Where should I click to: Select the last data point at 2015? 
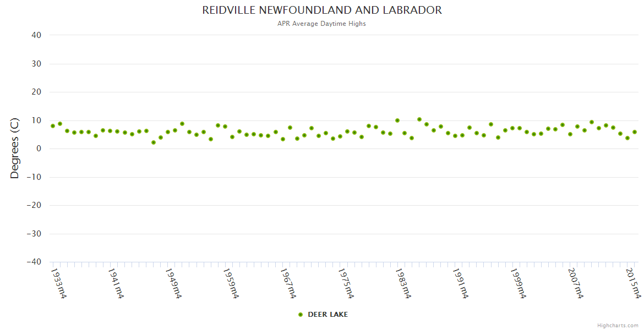pos(635,132)
